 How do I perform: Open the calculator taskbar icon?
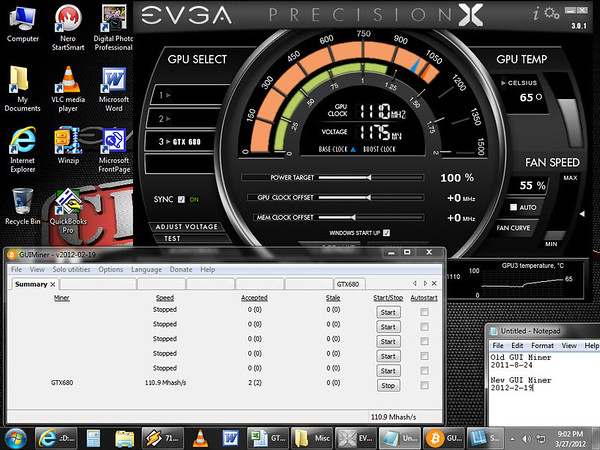pyautogui.click(x=93, y=438)
